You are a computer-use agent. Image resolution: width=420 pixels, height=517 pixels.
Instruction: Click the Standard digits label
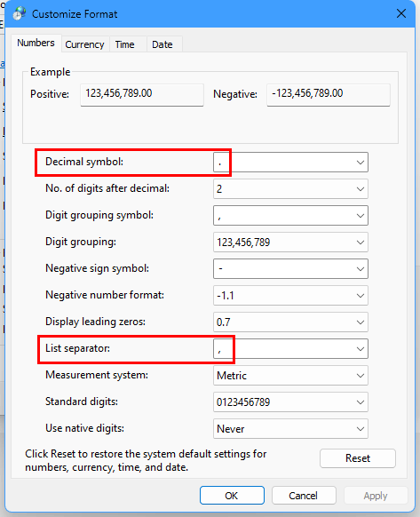[82, 402]
